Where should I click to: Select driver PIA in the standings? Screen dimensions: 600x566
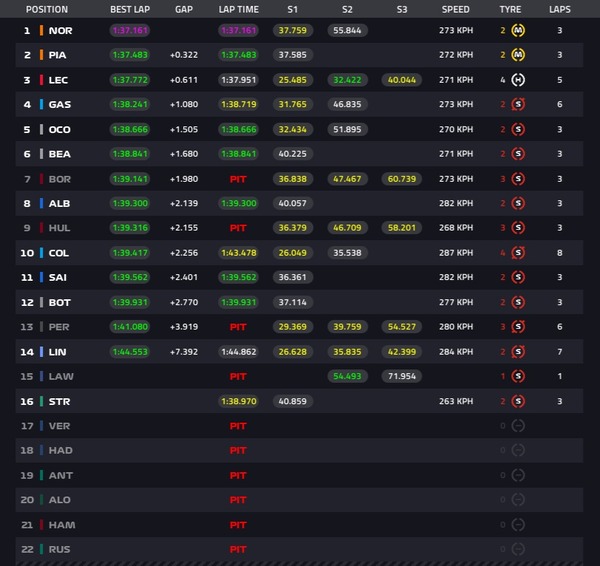(57, 55)
